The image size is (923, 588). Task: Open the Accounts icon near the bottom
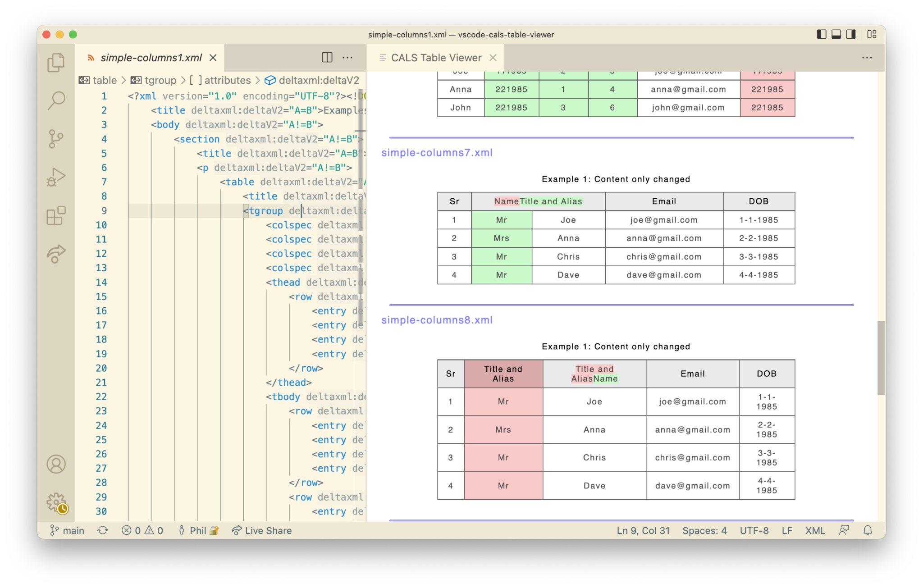(x=56, y=464)
